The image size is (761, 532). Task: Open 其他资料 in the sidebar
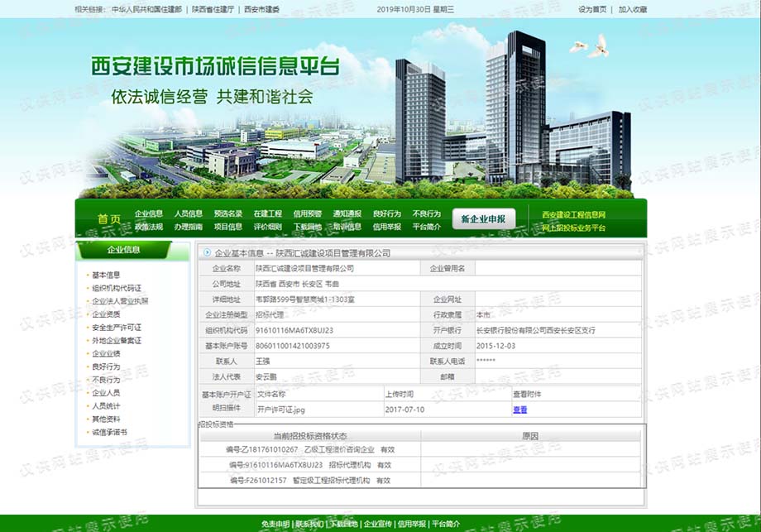pos(106,419)
